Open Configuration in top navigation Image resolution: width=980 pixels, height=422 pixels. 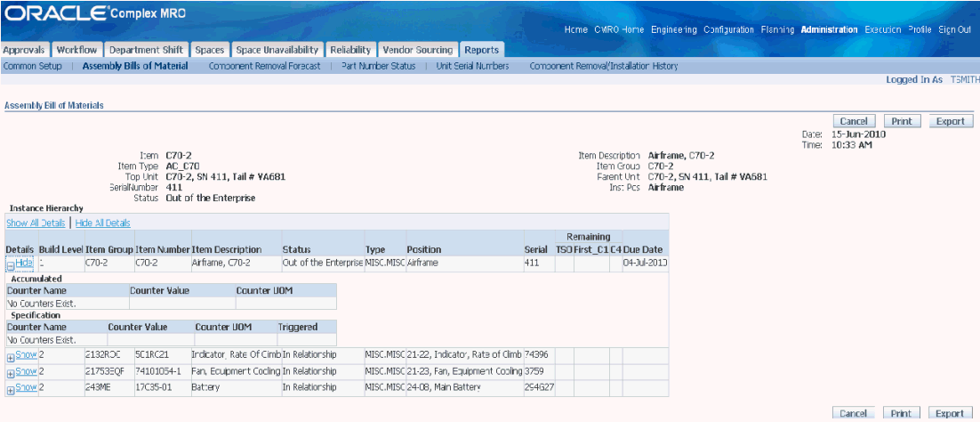(x=728, y=29)
